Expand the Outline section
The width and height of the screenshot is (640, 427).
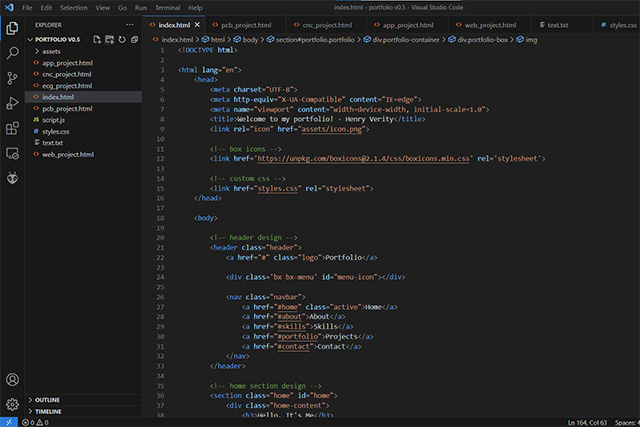point(48,399)
